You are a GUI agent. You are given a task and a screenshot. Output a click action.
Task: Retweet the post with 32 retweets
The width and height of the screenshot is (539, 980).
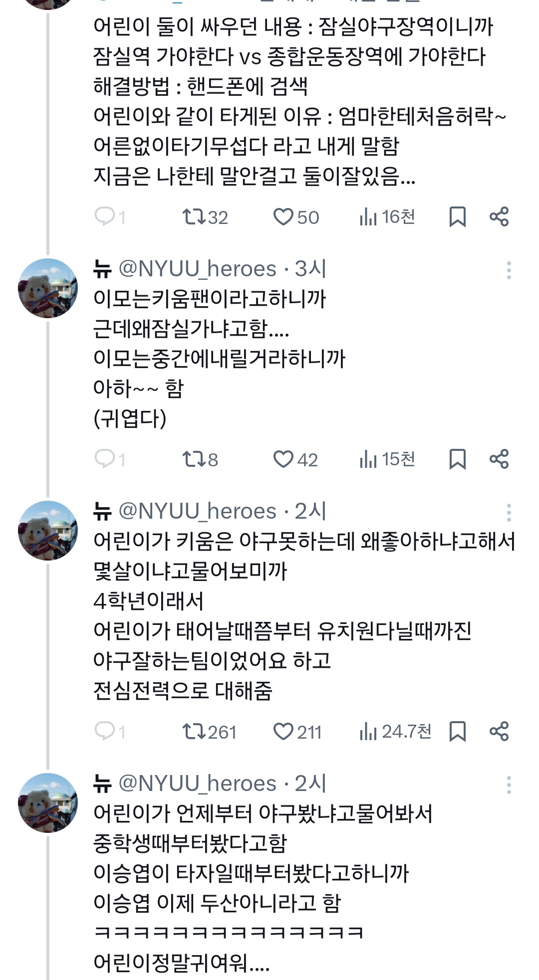click(193, 217)
